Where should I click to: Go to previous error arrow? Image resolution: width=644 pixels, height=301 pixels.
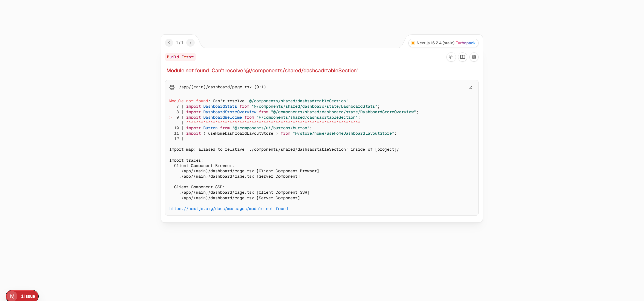[169, 43]
